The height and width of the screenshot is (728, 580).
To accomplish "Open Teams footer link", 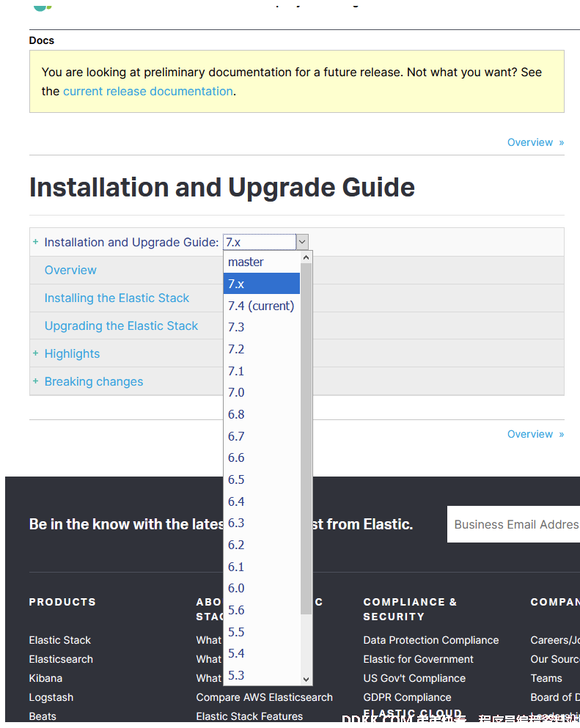I will [x=546, y=678].
